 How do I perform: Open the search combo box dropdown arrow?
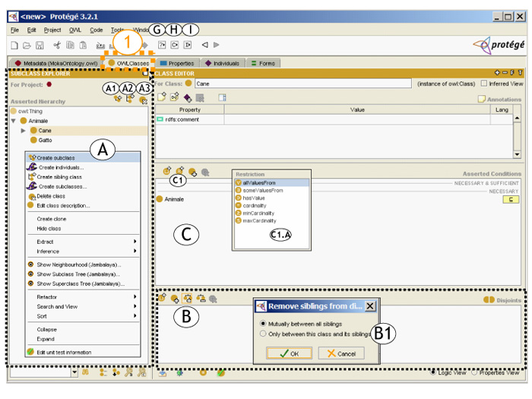point(74,372)
